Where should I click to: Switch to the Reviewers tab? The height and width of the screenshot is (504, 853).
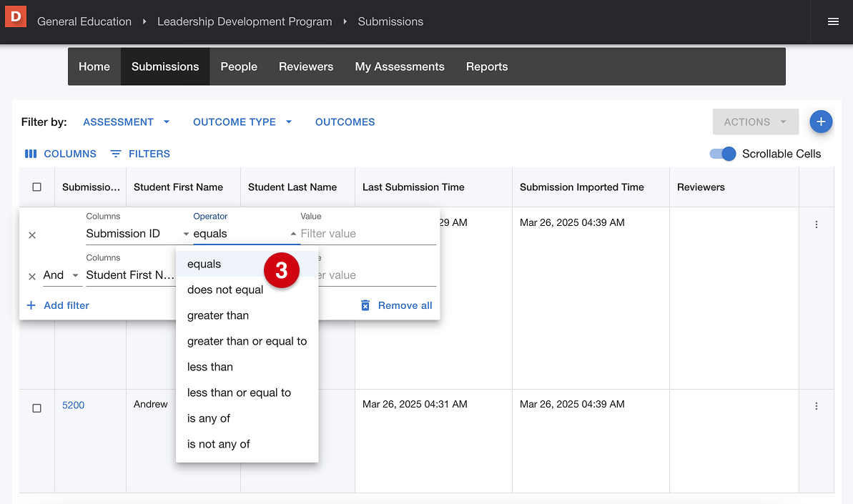306,66
